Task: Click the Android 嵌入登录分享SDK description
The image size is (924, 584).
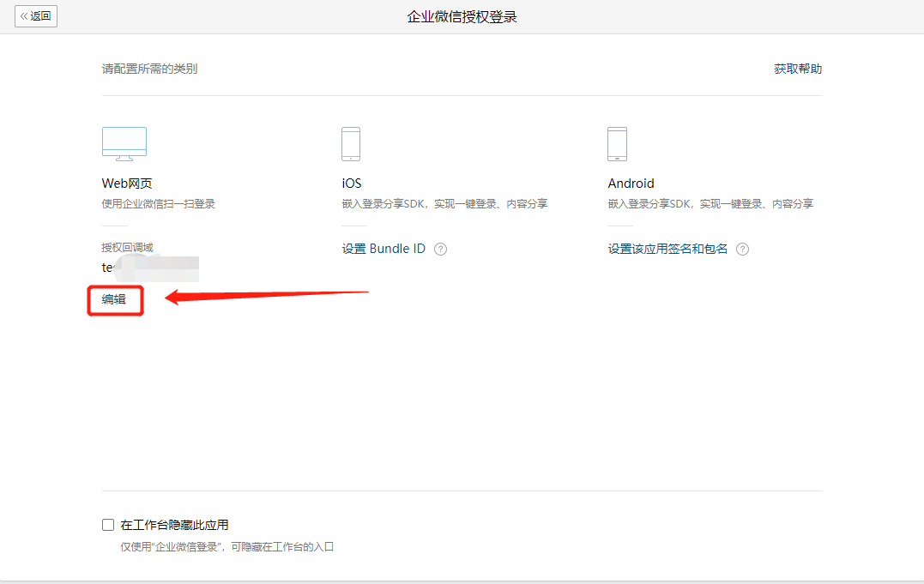Action: (710, 204)
